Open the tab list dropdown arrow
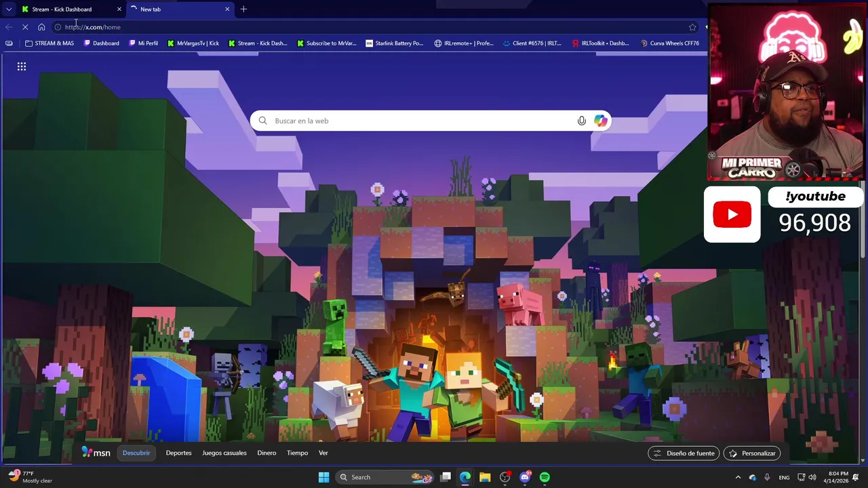The height and width of the screenshot is (488, 868). point(8,9)
